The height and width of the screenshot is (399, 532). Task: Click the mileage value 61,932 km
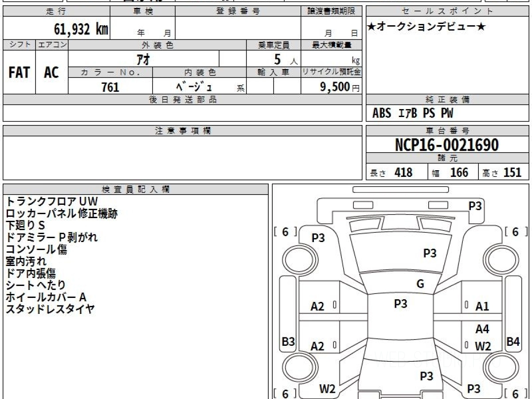point(81,29)
